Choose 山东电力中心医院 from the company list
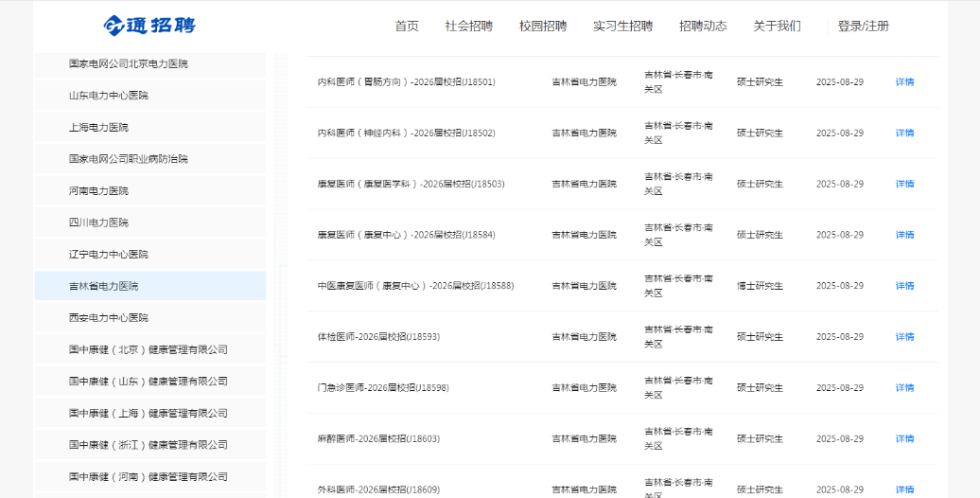 pyautogui.click(x=109, y=96)
